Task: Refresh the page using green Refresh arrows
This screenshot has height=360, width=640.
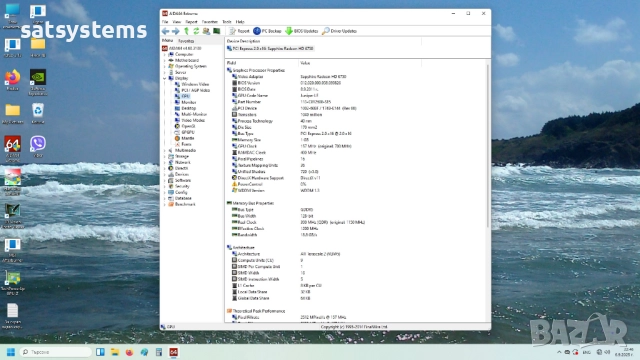Action: pyautogui.click(x=196, y=31)
